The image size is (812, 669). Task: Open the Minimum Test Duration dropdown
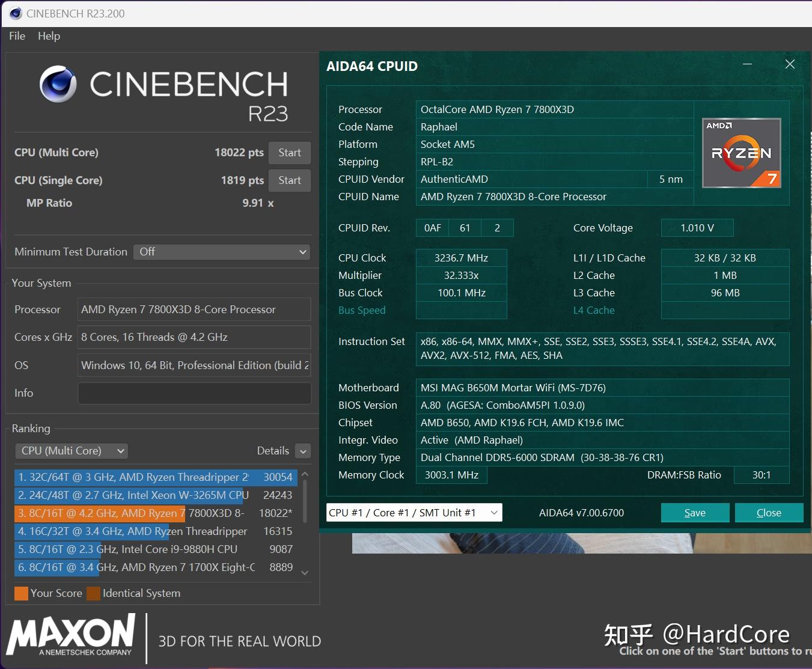(222, 252)
